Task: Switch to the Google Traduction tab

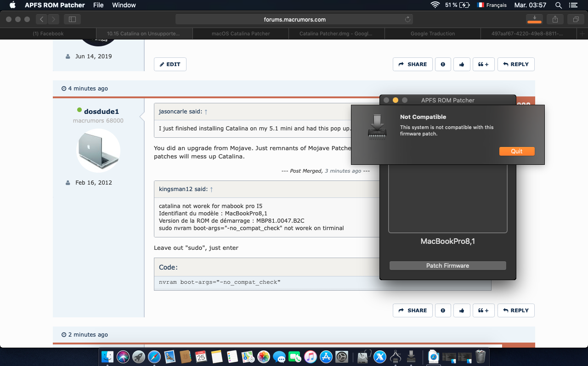Action: point(433,34)
